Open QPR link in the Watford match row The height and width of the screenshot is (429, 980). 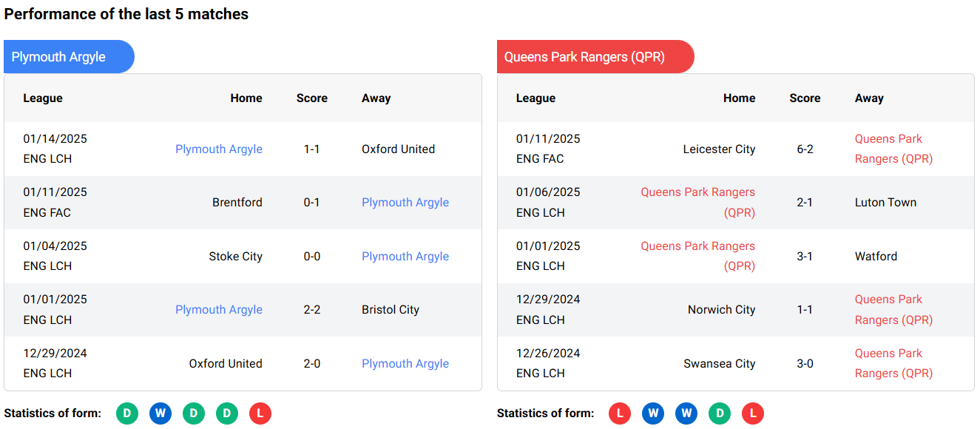[698, 256]
